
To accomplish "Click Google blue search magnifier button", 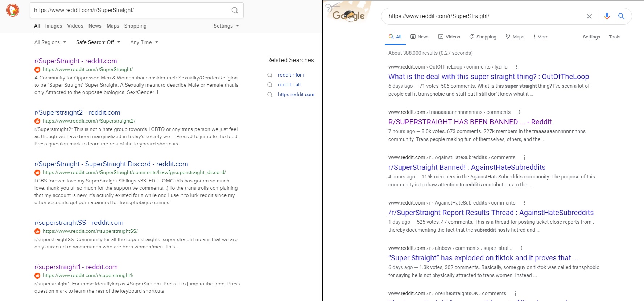I will 621,16.
